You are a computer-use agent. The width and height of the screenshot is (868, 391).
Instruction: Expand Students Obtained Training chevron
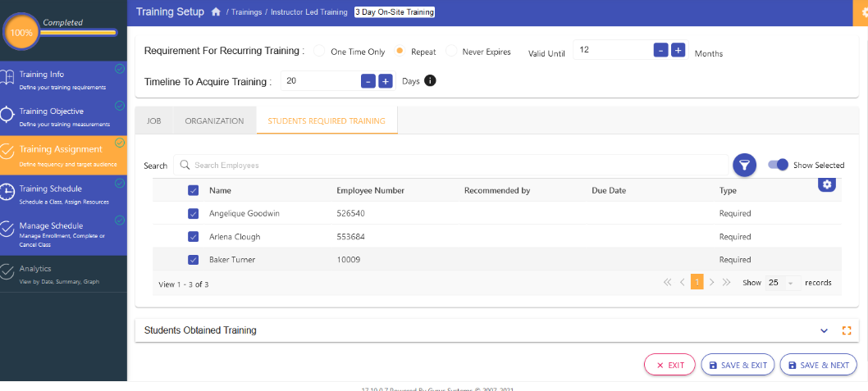[824, 330]
